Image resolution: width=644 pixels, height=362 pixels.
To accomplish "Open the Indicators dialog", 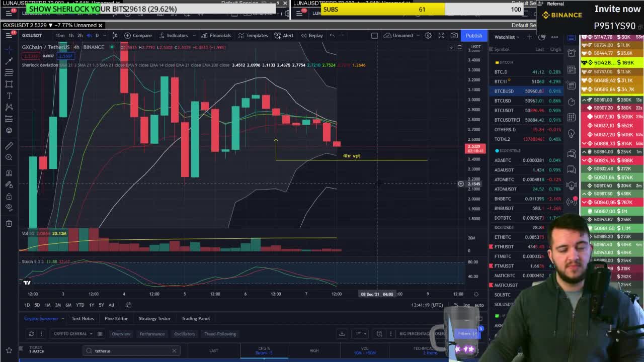I will pyautogui.click(x=174, y=35).
